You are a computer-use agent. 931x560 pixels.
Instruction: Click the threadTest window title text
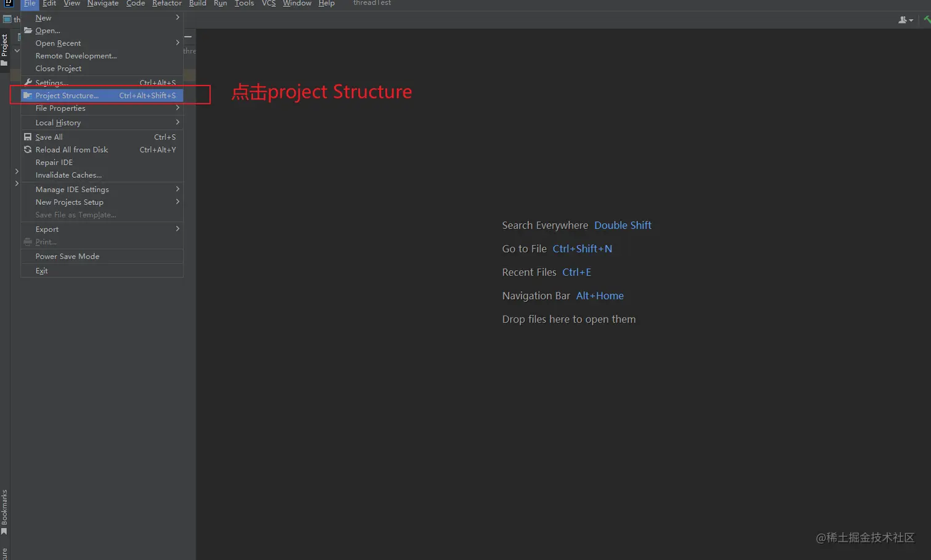372,3
